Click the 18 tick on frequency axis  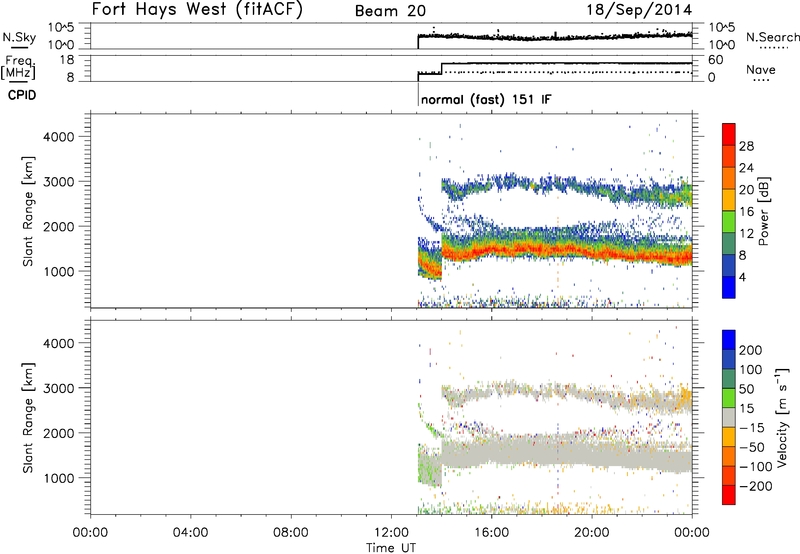tap(67, 60)
